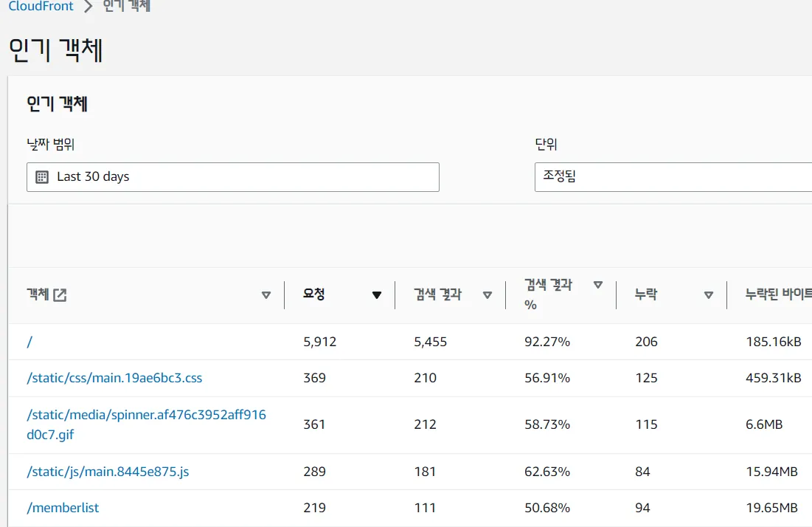Open the Last 30 days date range picker
The width and height of the screenshot is (812, 527).
point(233,177)
